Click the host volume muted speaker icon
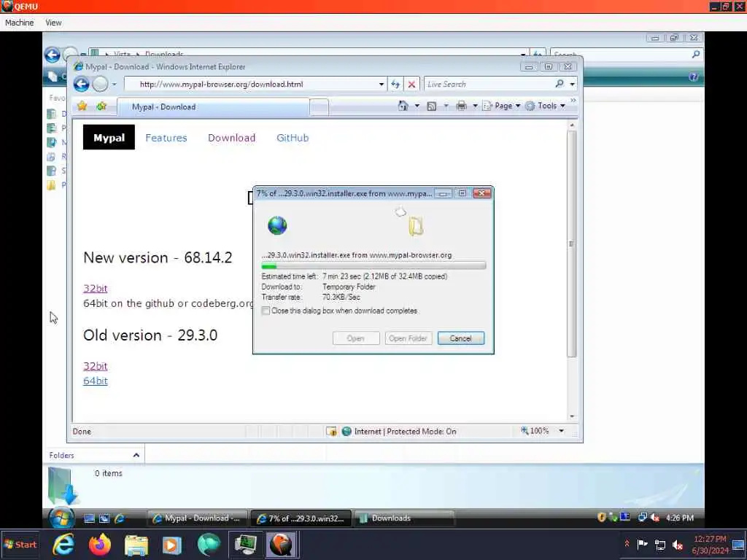 pyautogui.click(x=677, y=545)
